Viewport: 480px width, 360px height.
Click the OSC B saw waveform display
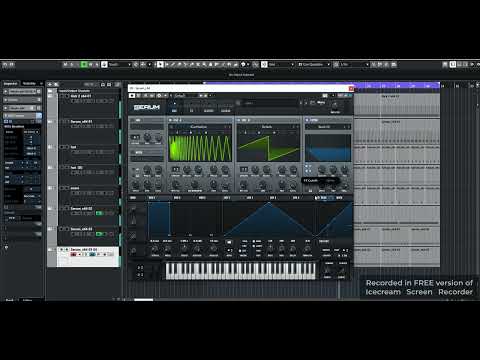coord(268,148)
